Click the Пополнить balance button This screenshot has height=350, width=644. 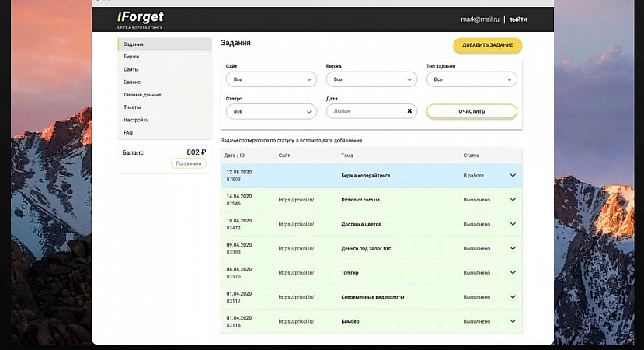[189, 163]
